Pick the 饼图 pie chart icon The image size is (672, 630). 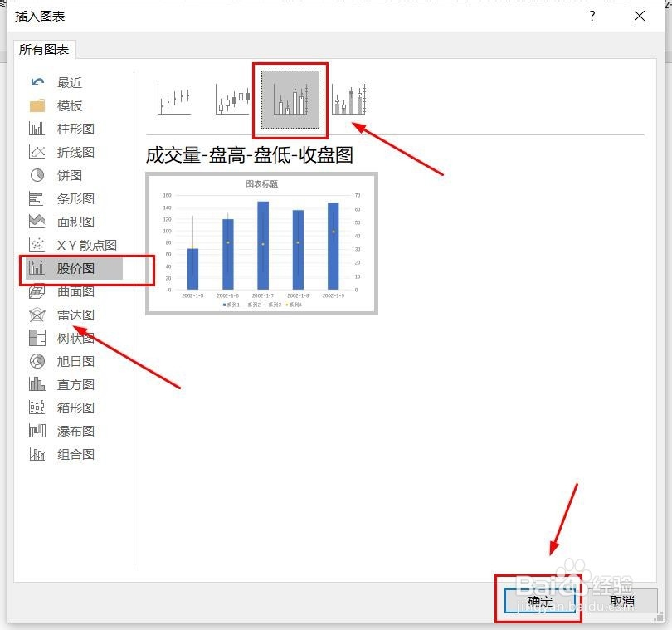click(x=37, y=175)
